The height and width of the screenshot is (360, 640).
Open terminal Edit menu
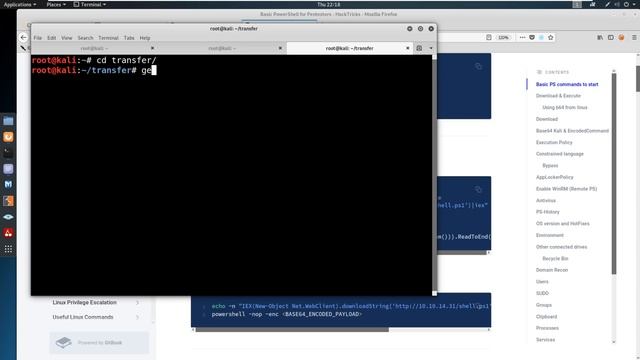51,38
